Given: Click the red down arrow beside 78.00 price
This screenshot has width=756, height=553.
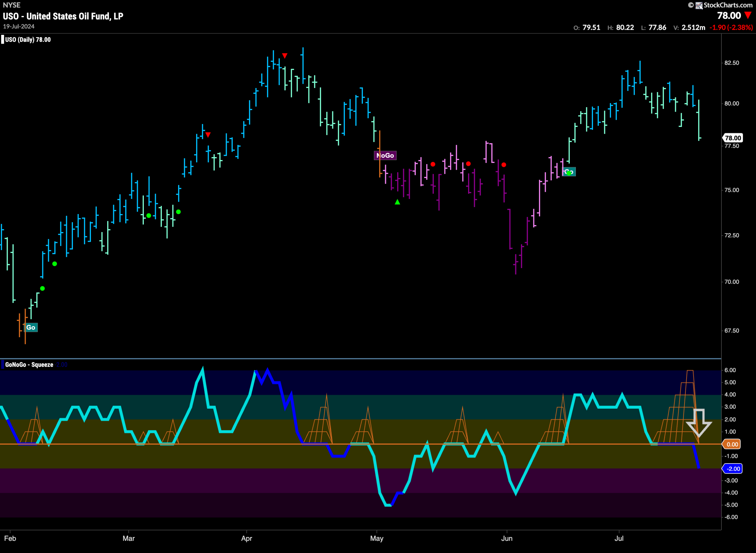Looking at the screenshot, I should point(748,15).
